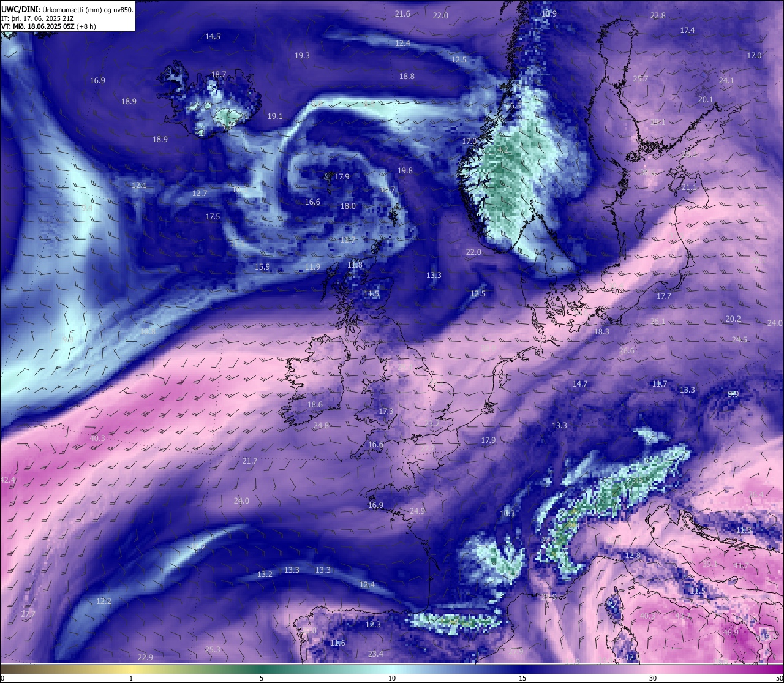Click the 25.3 value near the map's lower edge
This screenshot has height=683, width=784.
[x=213, y=649]
